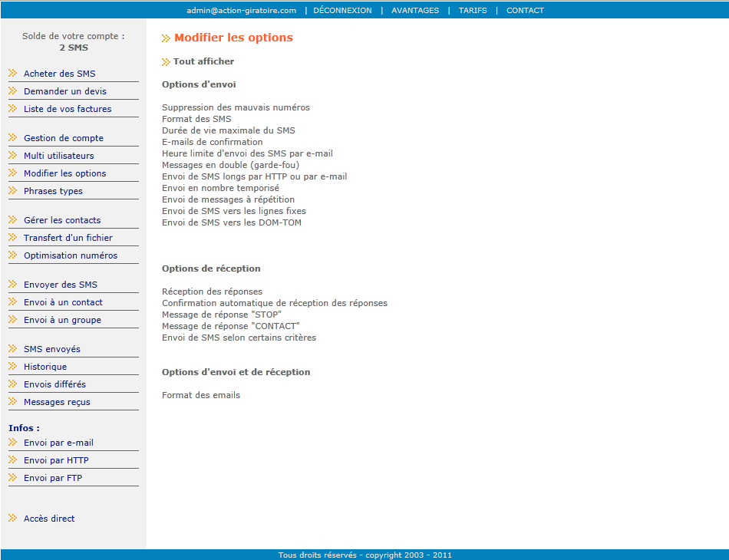The height and width of the screenshot is (560, 729).
Task: Open the AVANTAGES menu item
Action: click(415, 10)
